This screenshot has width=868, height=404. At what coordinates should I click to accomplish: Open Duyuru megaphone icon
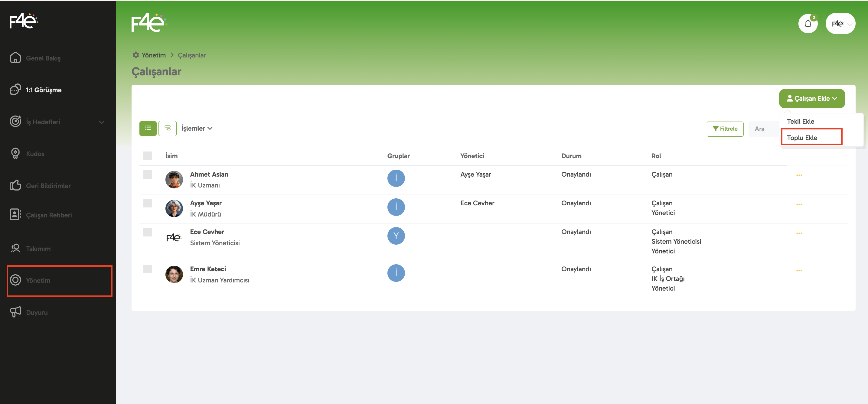click(15, 312)
